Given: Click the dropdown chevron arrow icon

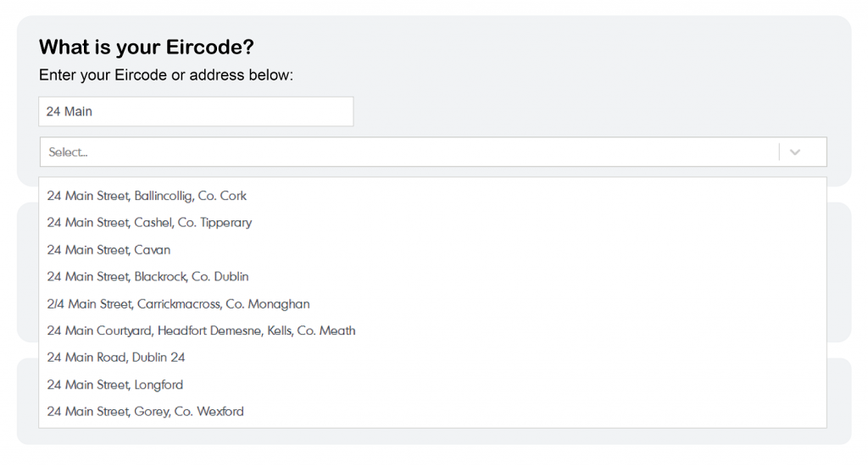Looking at the screenshot, I should click(x=794, y=153).
